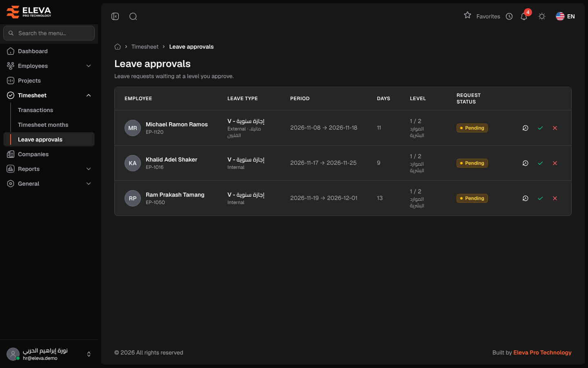The image size is (588, 368).
Task: Expand the General menu chevron
Action: click(89, 184)
